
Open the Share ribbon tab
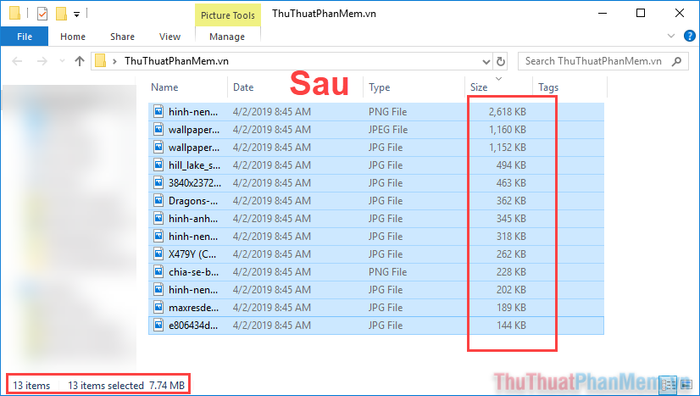(x=122, y=37)
